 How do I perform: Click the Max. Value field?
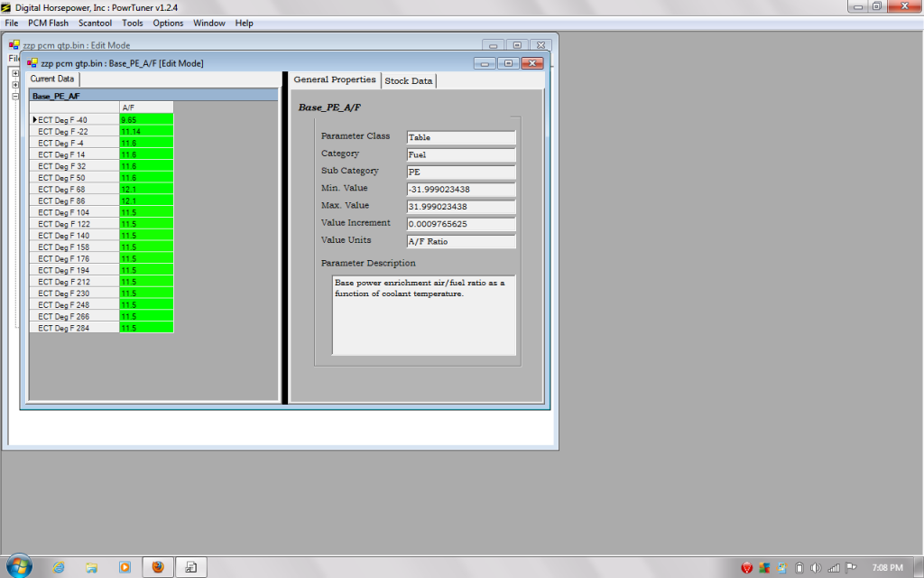pyautogui.click(x=461, y=207)
